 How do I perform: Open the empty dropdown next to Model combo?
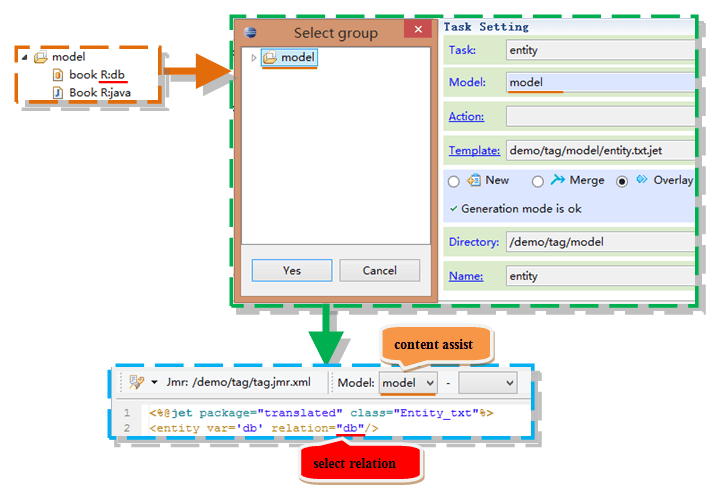[x=488, y=383]
